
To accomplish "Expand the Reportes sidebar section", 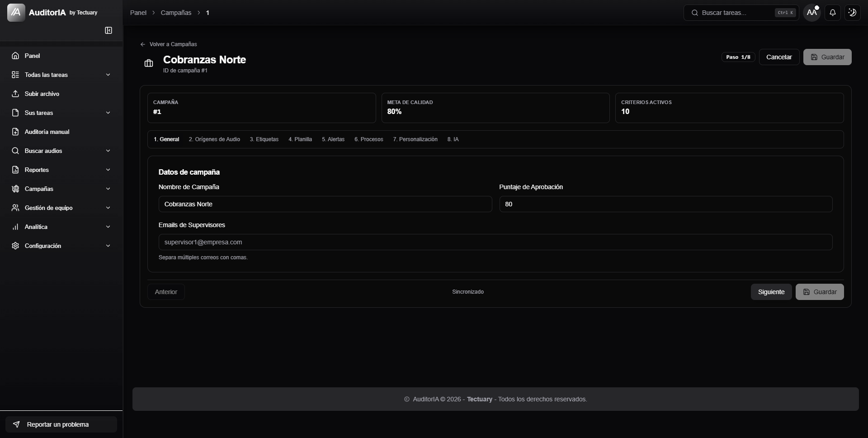I will [x=61, y=170].
